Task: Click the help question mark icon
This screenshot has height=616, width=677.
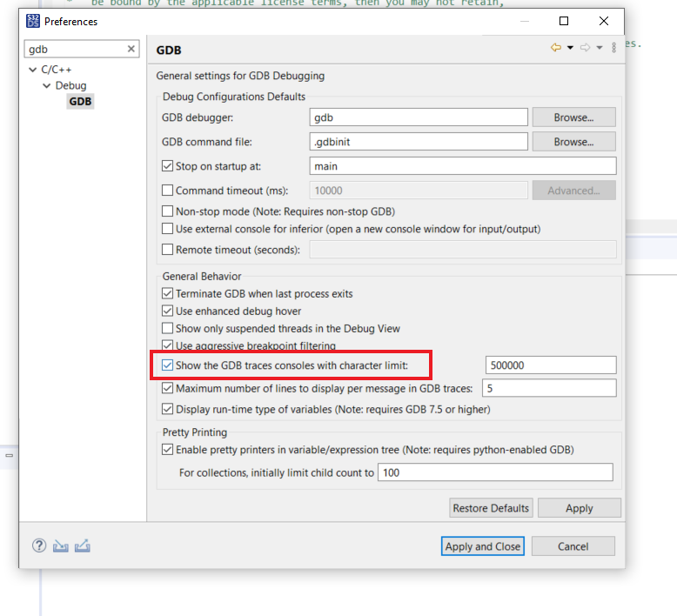Action: click(39, 546)
